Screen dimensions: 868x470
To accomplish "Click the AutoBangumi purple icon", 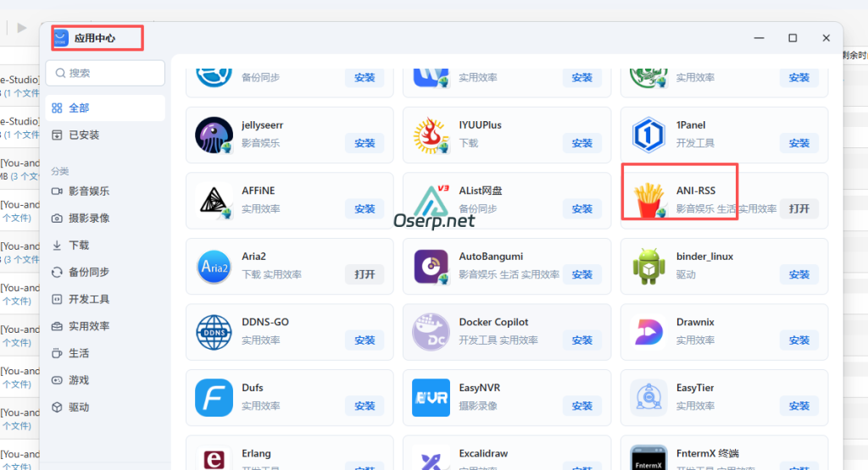I will coord(431,266).
